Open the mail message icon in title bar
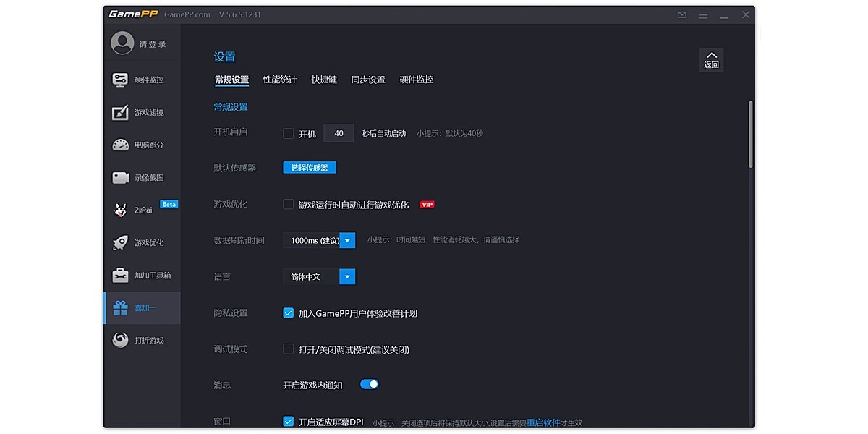The height and width of the screenshot is (434, 868). point(681,14)
